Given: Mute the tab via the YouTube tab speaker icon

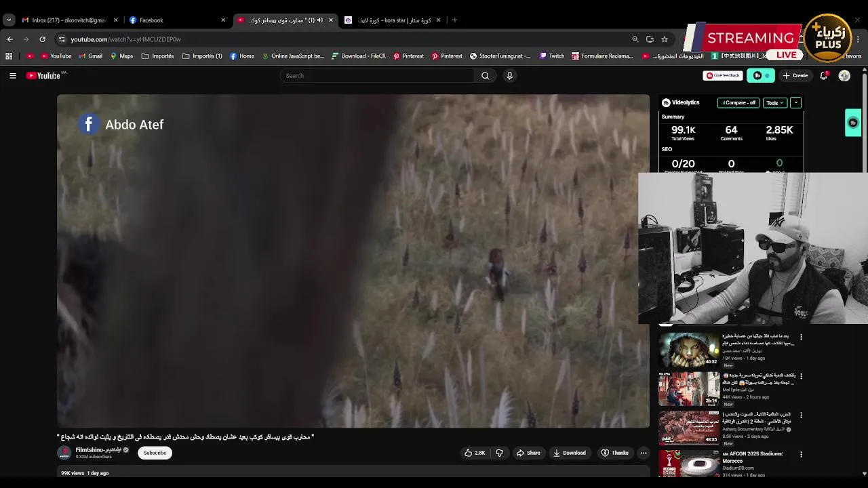Looking at the screenshot, I should coord(320,20).
